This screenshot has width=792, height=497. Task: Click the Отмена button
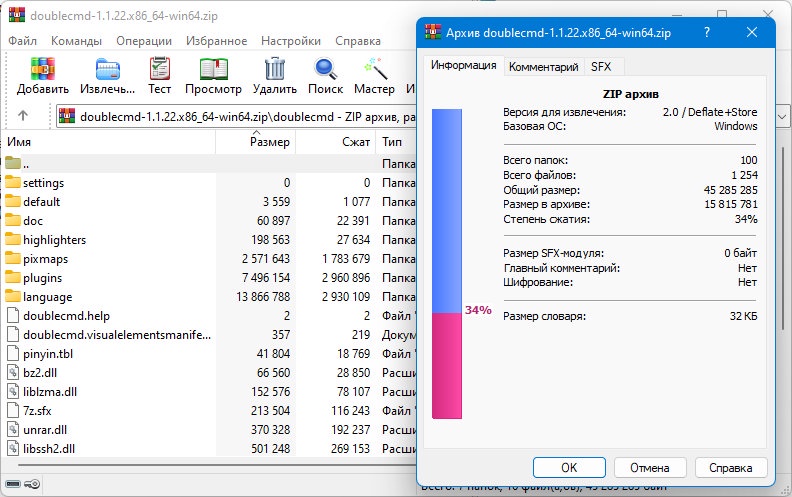point(650,468)
